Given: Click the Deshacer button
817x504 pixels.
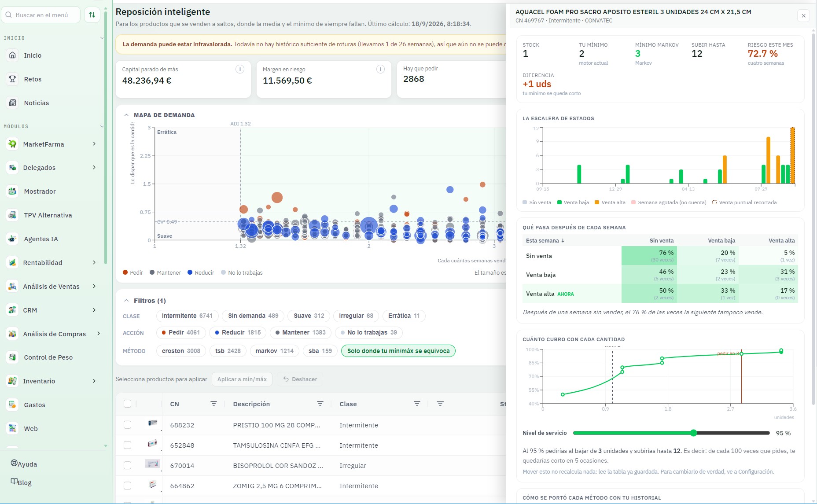Looking at the screenshot, I should (300, 379).
